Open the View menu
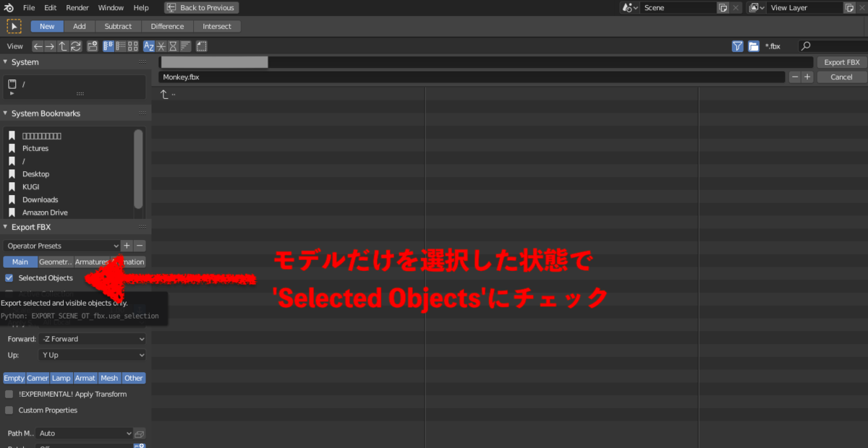Screen dimensions: 868x448 click(15, 46)
